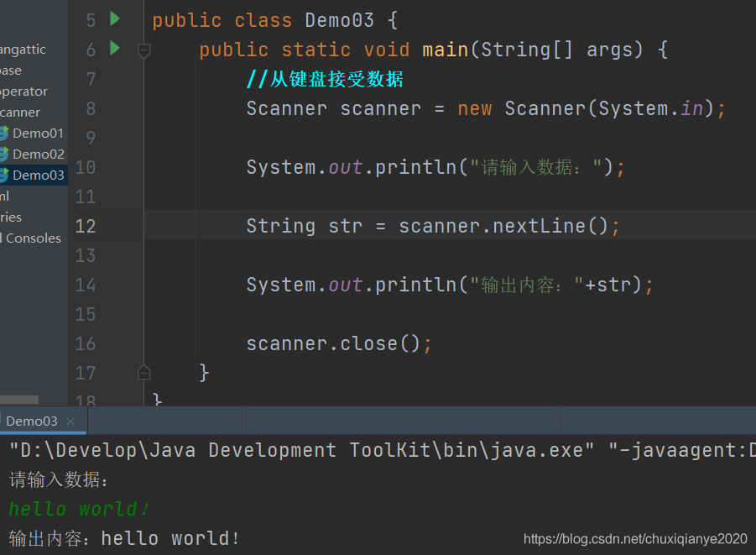Screen dimensions: 756x555
Task: Click main method name in signature
Action: (x=446, y=50)
